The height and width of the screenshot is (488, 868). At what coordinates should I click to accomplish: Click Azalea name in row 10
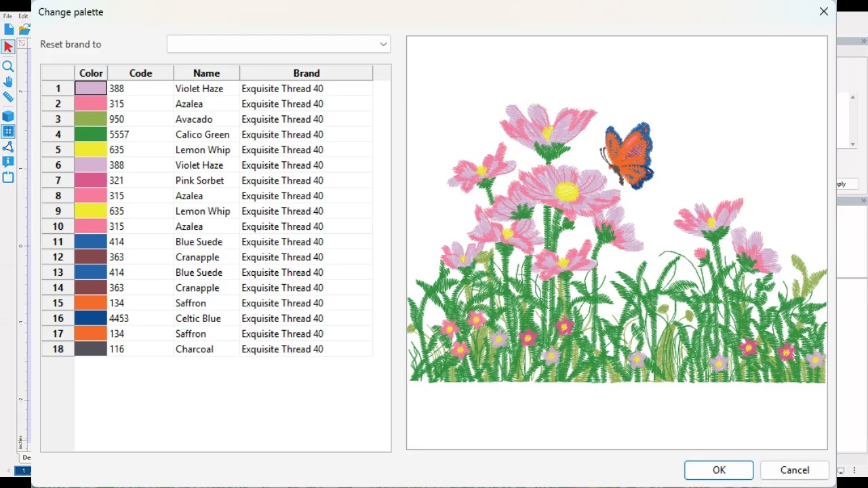(206, 226)
